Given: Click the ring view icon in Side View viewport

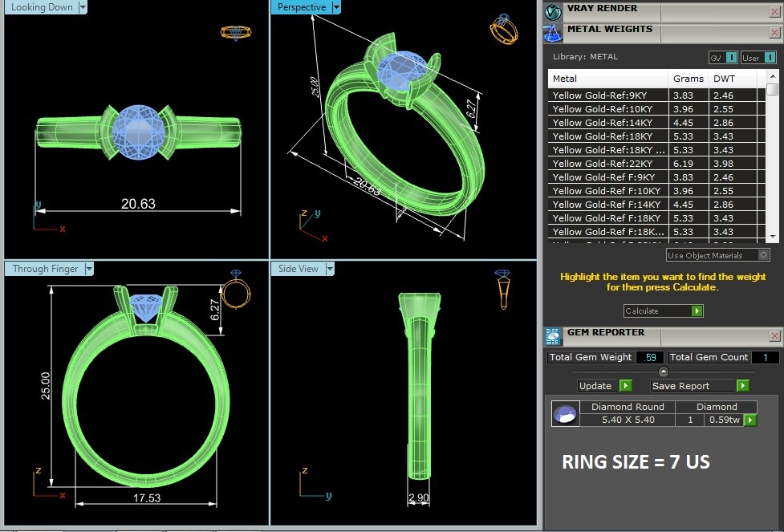Looking at the screenshot, I should [x=502, y=290].
